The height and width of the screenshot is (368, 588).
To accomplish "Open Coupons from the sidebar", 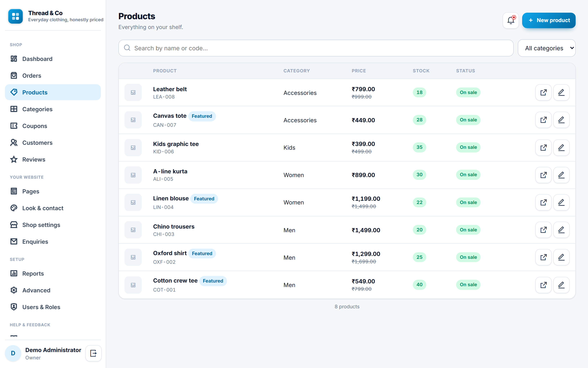I will [53, 126].
